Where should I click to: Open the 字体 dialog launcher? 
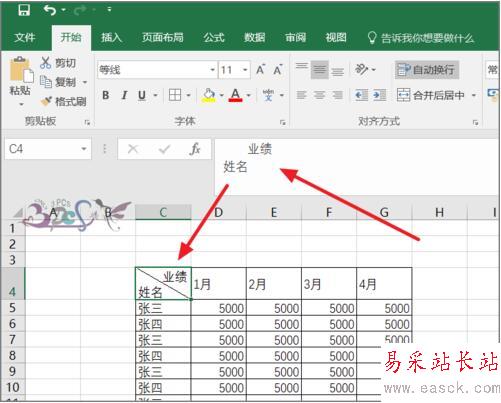click(x=283, y=122)
